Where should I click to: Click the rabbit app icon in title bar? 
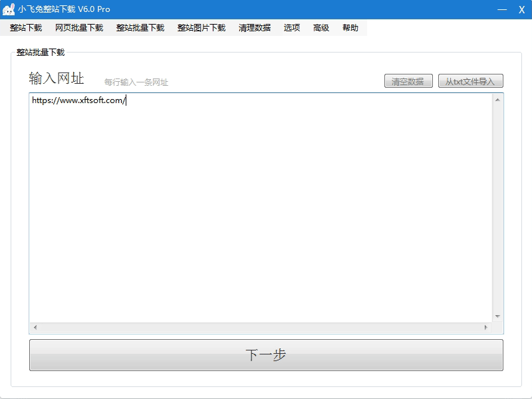tap(9, 9)
